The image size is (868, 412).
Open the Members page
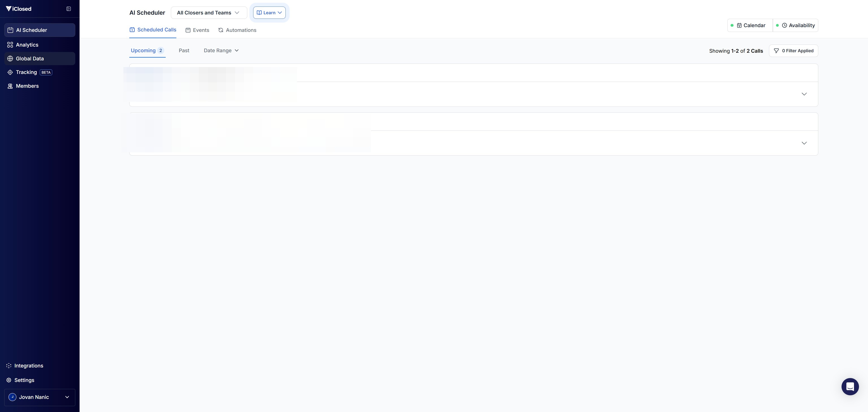[27, 86]
